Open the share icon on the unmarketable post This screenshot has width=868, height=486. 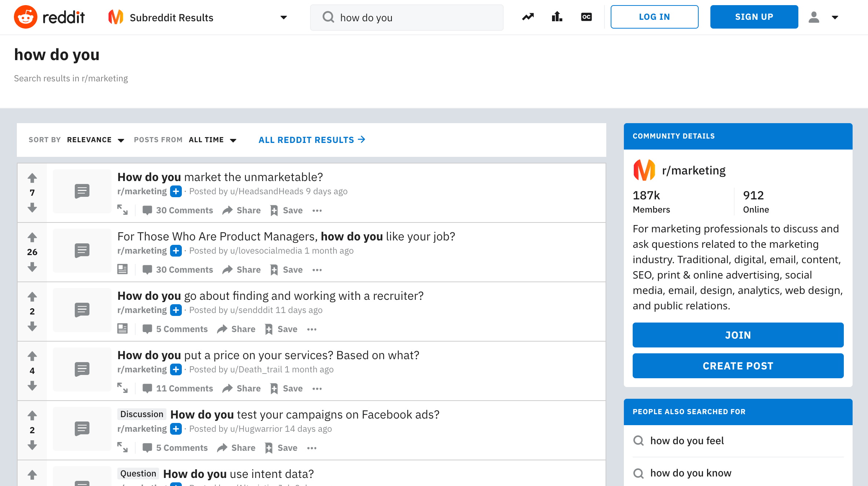(x=227, y=210)
